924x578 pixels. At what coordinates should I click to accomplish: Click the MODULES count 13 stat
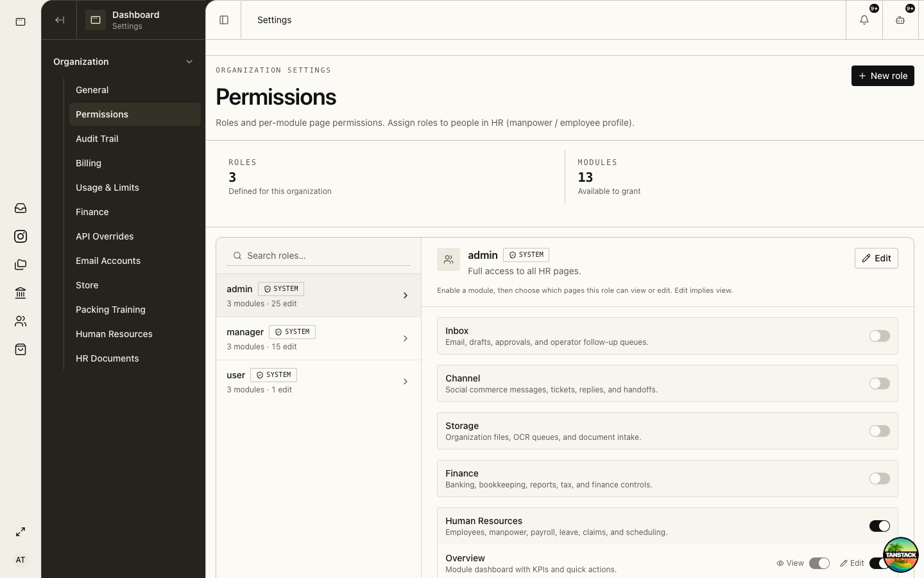tap(585, 177)
